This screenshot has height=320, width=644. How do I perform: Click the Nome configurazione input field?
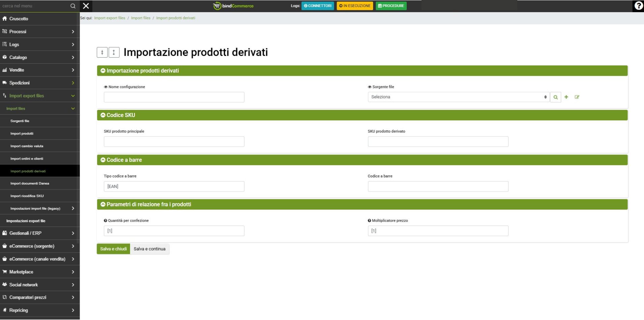pos(174,97)
